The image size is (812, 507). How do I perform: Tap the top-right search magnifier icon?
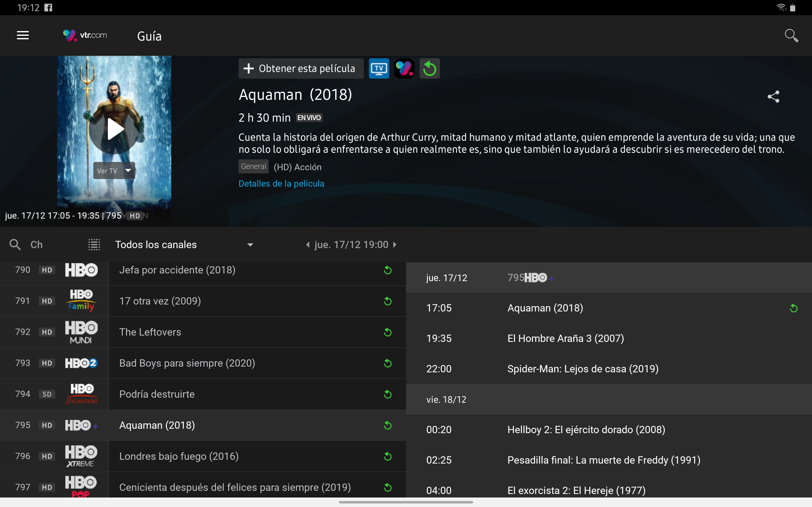(791, 35)
